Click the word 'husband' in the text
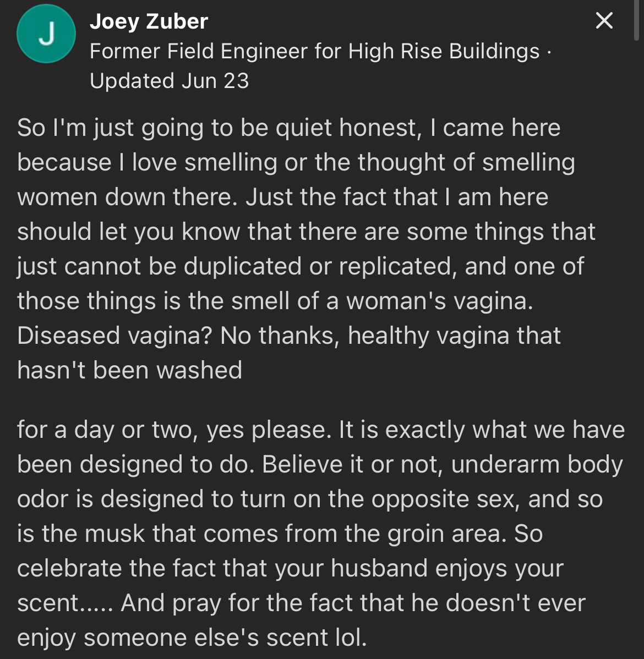 pos(372,568)
